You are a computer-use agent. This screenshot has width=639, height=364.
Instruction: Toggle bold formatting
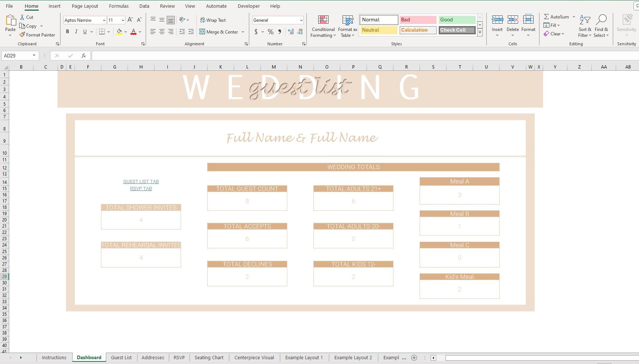pyautogui.click(x=67, y=32)
